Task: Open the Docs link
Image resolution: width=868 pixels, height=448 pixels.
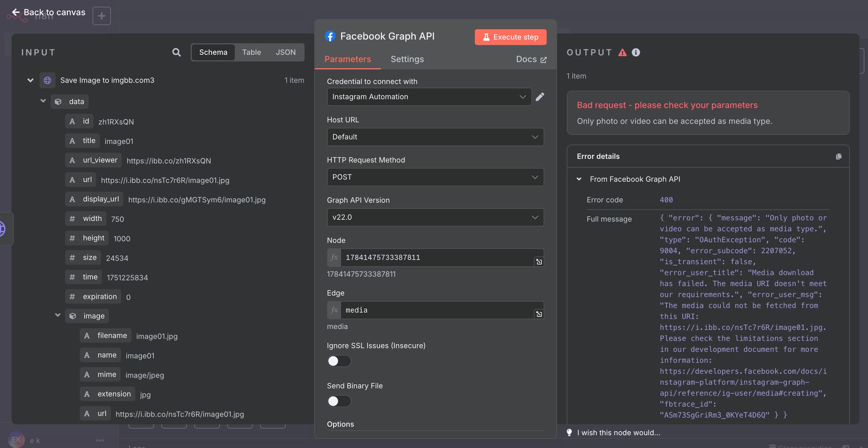Action: (531, 59)
